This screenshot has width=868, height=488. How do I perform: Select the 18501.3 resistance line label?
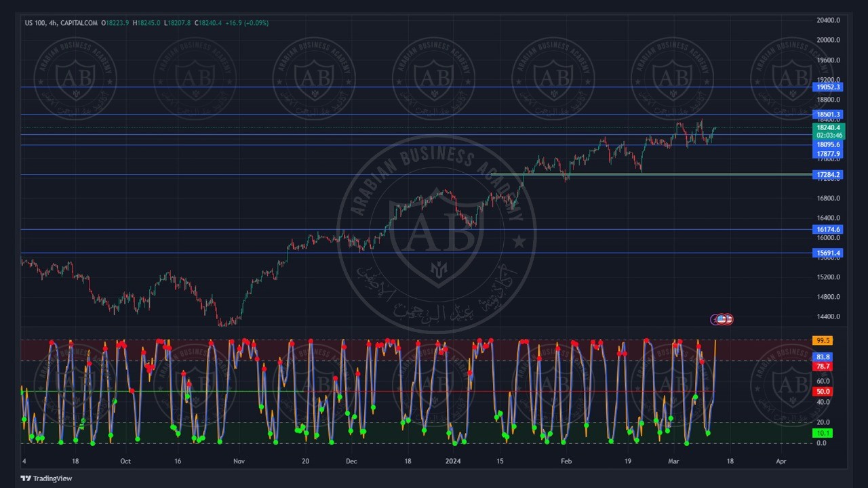tap(828, 115)
